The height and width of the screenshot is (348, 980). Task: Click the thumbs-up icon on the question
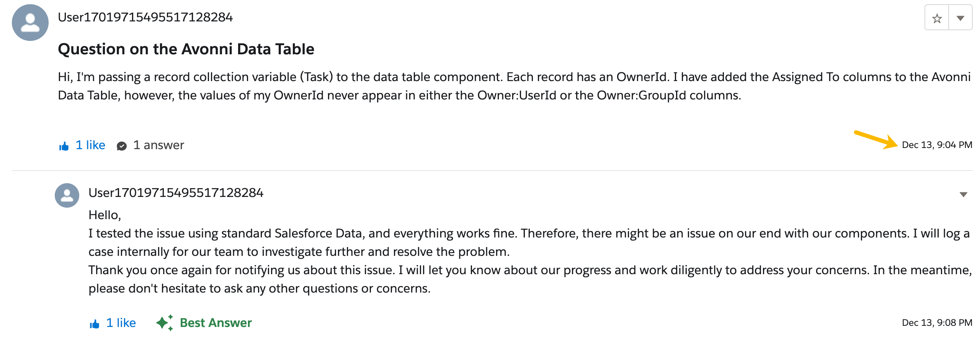click(64, 146)
